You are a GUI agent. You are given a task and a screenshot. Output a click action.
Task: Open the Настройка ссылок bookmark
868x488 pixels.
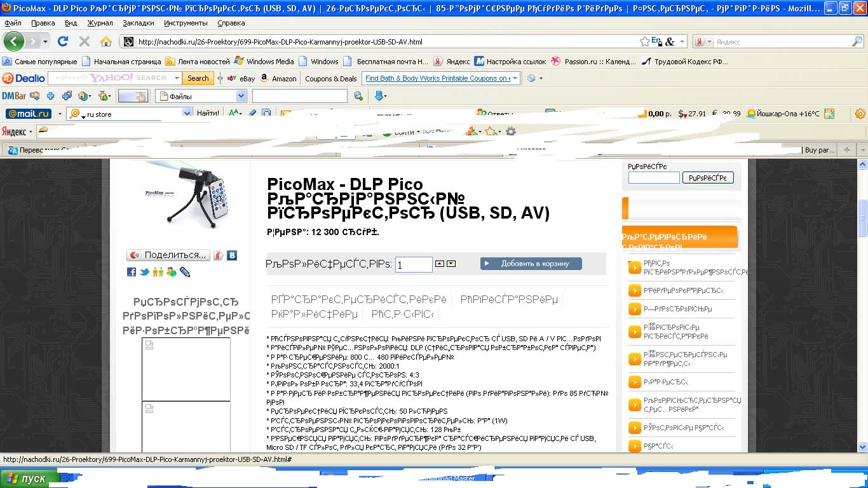[x=510, y=62]
